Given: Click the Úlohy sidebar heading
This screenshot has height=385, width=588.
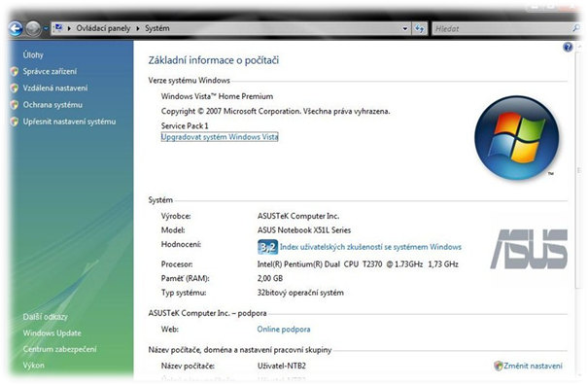Looking at the screenshot, I should coord(33,55).
